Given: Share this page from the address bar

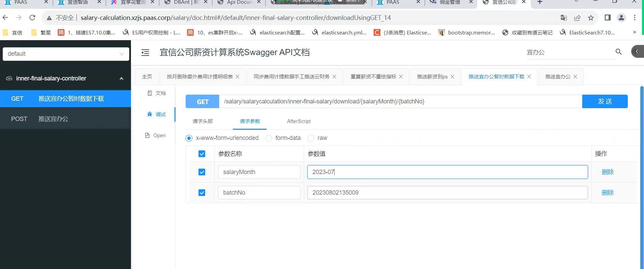Looking at the screenshot, I should (x=577, y=18).
